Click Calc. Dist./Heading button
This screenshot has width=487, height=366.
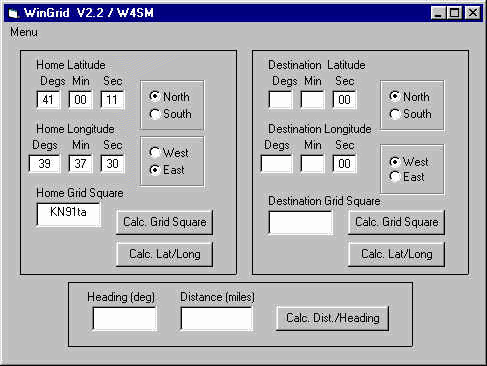[333, 318]
